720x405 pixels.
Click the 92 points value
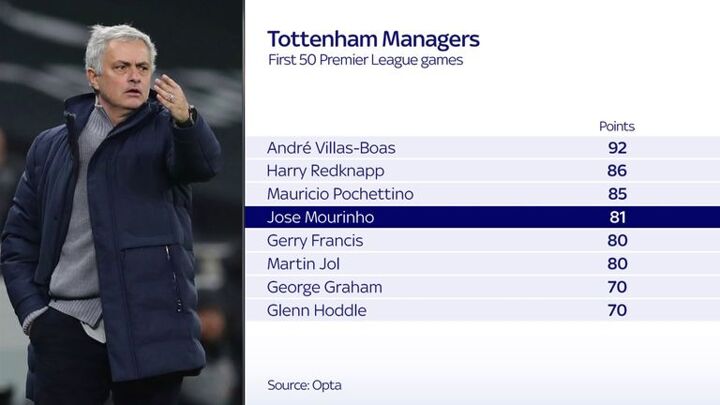coord(617,148)
